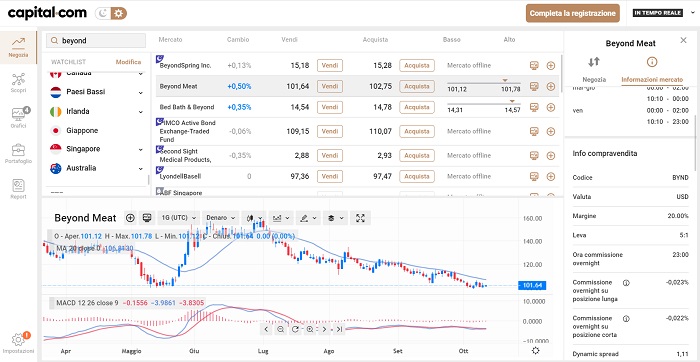Add Bed Bath & Beyond to watchlist plus icon
The height and width of the screenshot is (362, 700).
pos(550,107)
